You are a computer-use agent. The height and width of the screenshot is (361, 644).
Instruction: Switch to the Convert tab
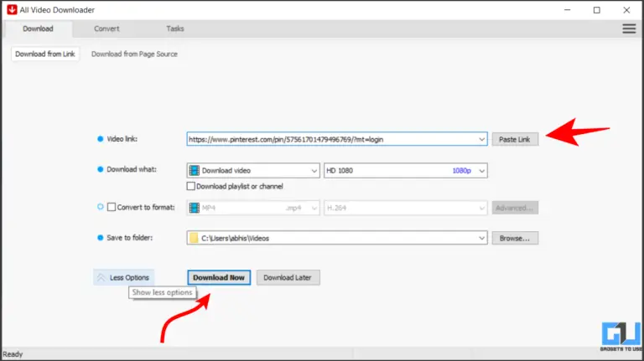(x=106, y=28)
